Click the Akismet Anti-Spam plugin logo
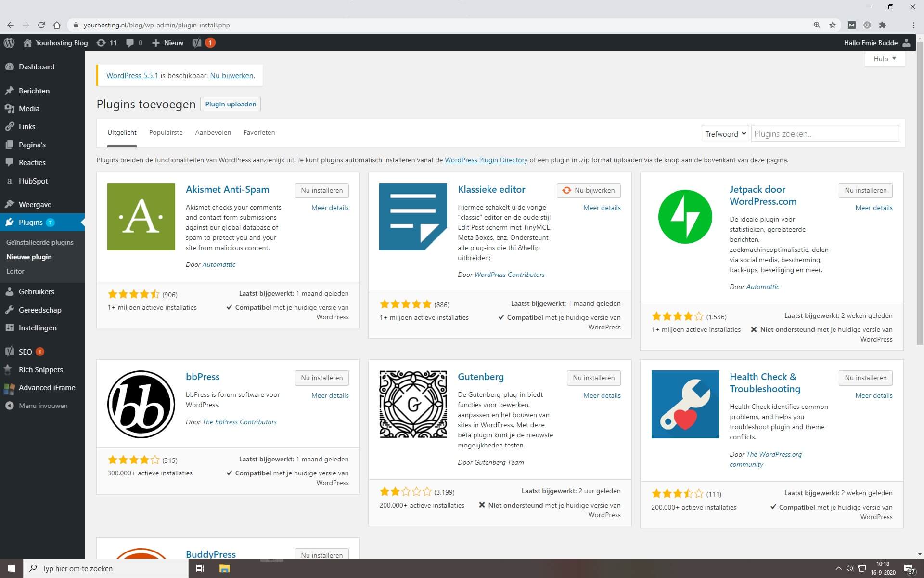 [x=141, y=217]
